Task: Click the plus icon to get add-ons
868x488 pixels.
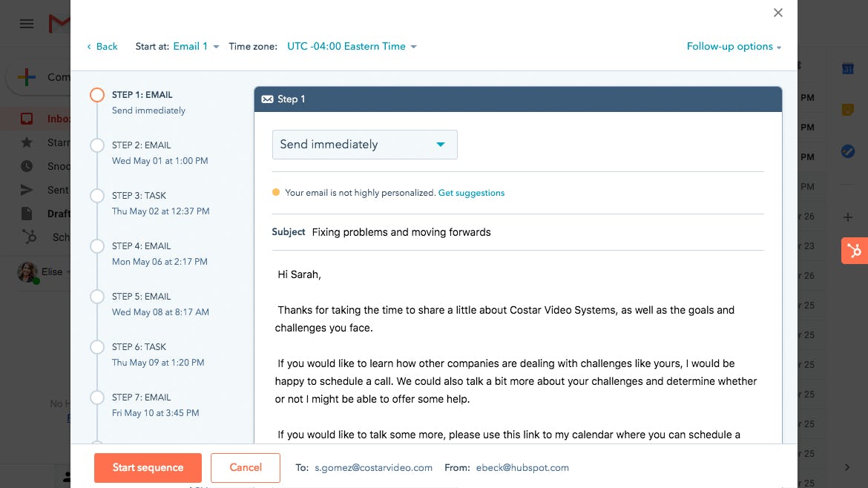Action: point(848,217)
